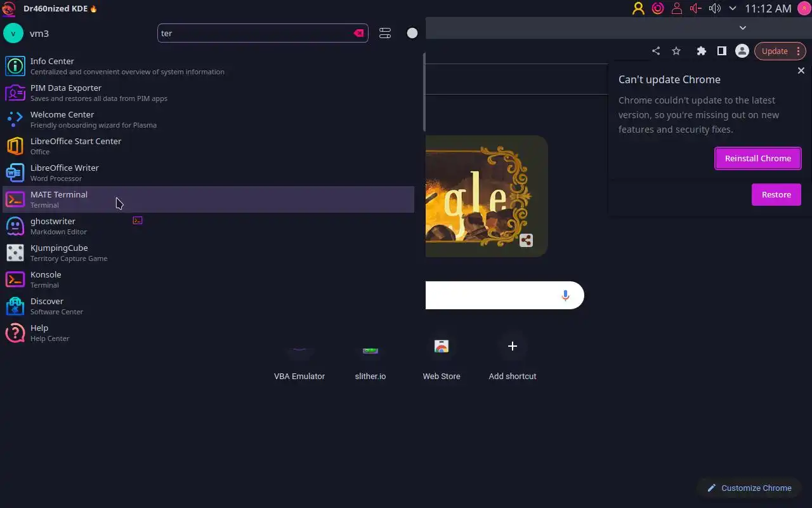Click the launcher search field containing 'ter'
The width and height of the screenshot is (812, 508).
click(x=263, y=33)
